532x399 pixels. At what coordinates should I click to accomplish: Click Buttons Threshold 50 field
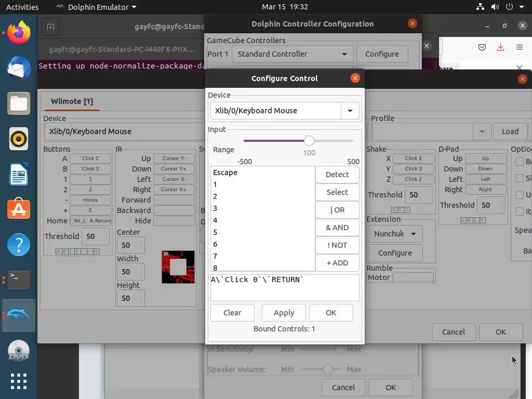point(96,236)
